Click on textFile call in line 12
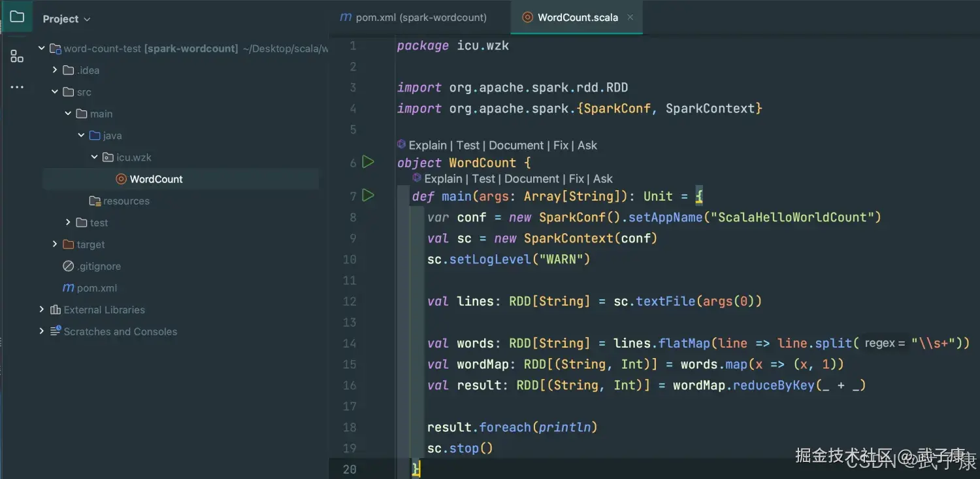The width and height of the screenshot is (980, 479). [x=665, y=301]
